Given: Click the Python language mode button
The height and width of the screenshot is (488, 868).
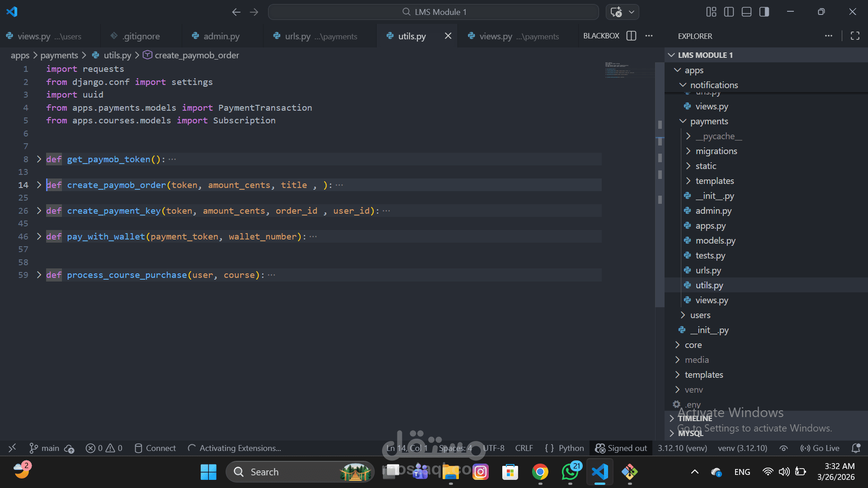Looking at the screenshot, I should tap(571, 448).
